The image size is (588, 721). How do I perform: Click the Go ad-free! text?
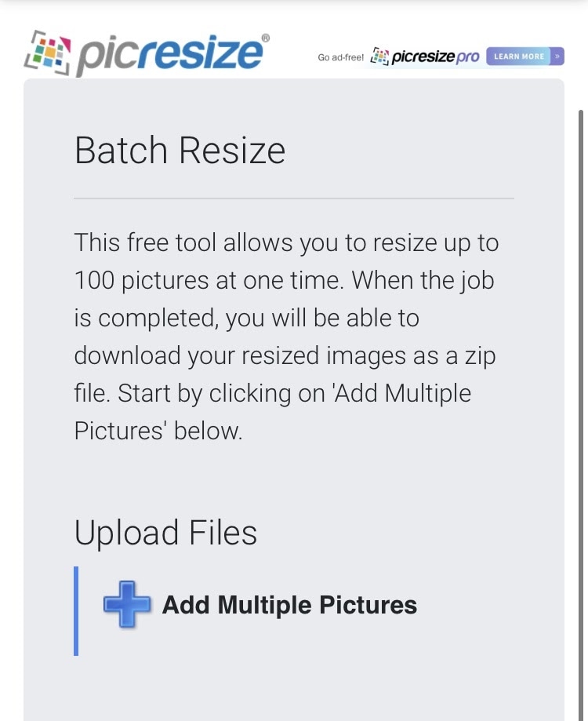[x=340, y=57]
